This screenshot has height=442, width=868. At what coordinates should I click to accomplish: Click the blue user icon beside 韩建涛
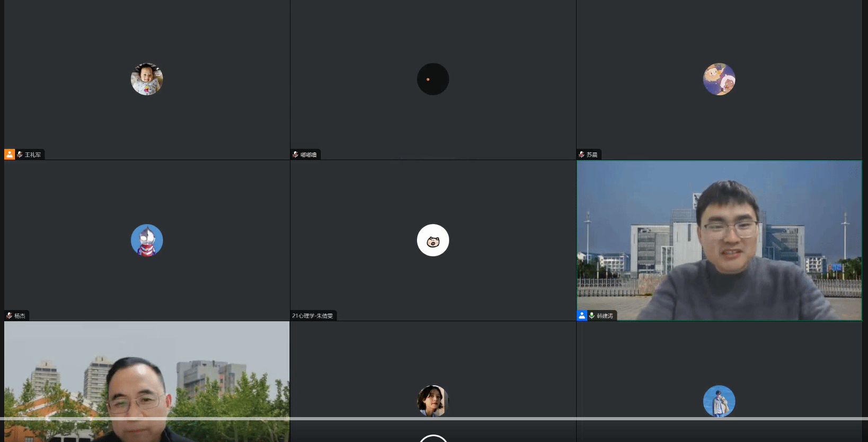tap(582, 315)
